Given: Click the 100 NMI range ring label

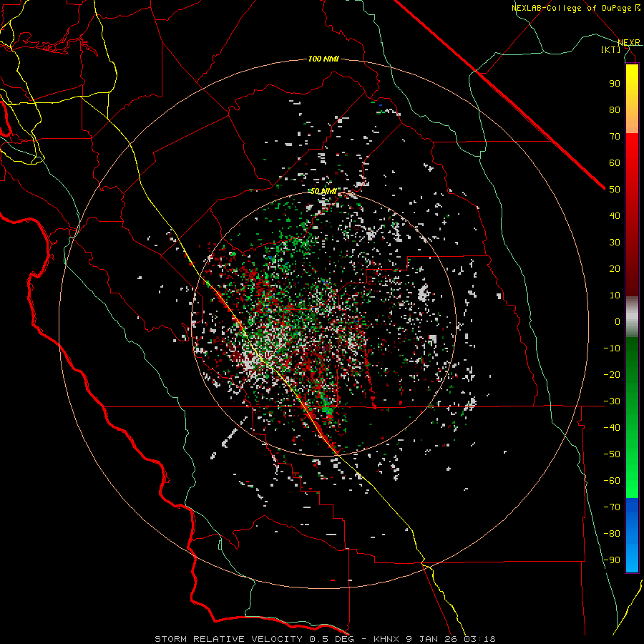Looking at the screenshot, I should click(x=323, y=59).
